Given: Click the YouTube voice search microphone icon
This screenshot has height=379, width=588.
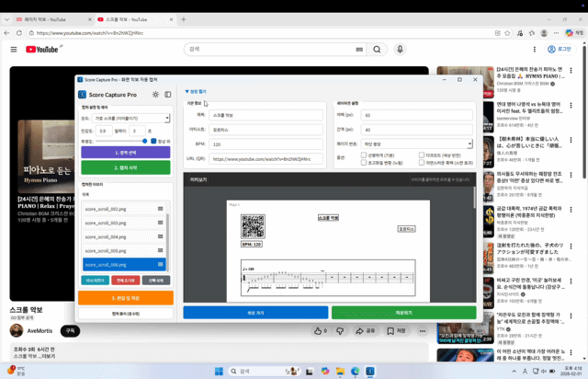Looking at the screenshot, I should [400, 50].
